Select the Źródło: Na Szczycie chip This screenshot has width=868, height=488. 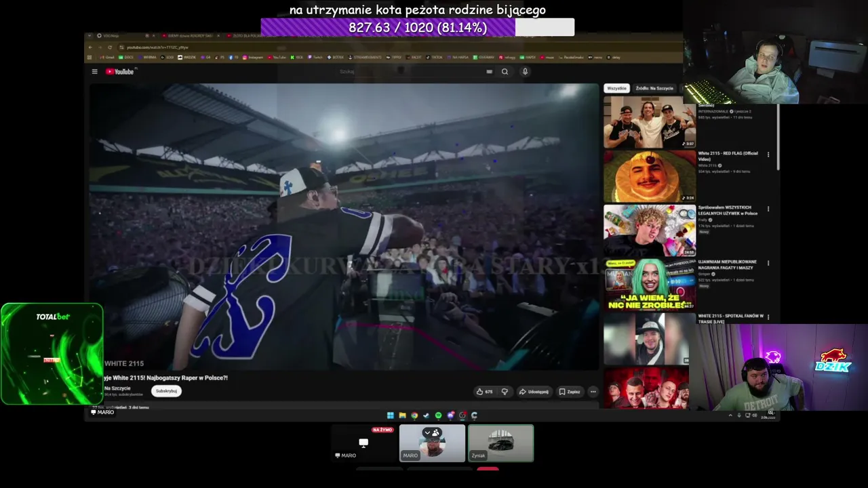pyautogui.click(x=654, y=88)
